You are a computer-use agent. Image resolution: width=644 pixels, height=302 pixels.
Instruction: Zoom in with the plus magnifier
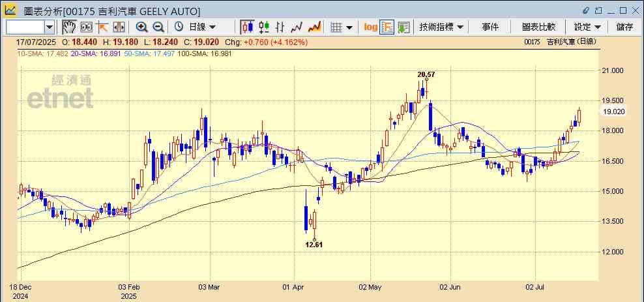pyautogui.click(x=141, y=27)
